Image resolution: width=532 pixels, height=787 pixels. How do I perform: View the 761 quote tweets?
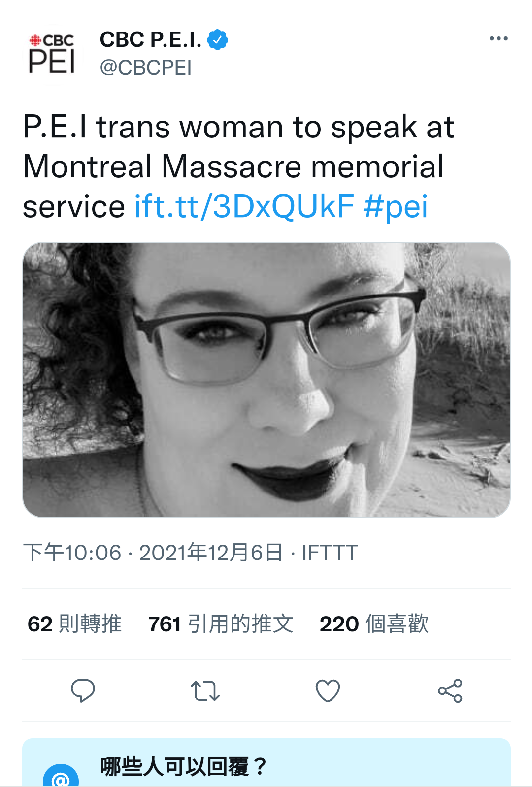pyautogui.click(x=221, y=623)
